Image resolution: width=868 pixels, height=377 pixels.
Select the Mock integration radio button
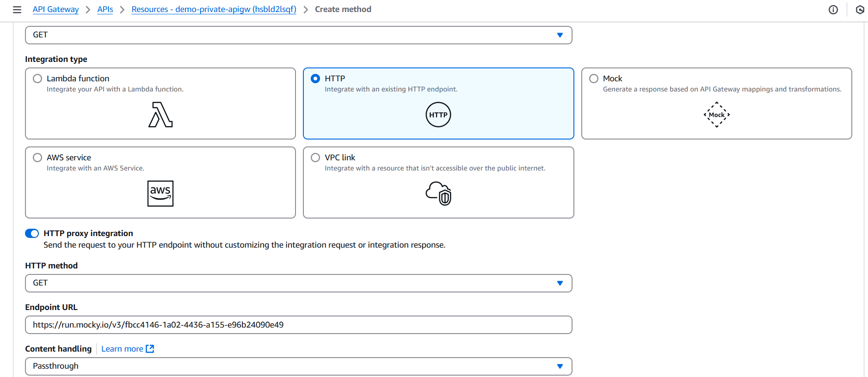coord(594,79)
